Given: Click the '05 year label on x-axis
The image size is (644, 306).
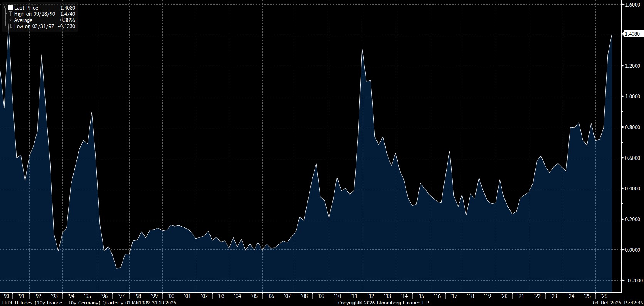Looking at the screenshot, I should (x=254, y=296).
